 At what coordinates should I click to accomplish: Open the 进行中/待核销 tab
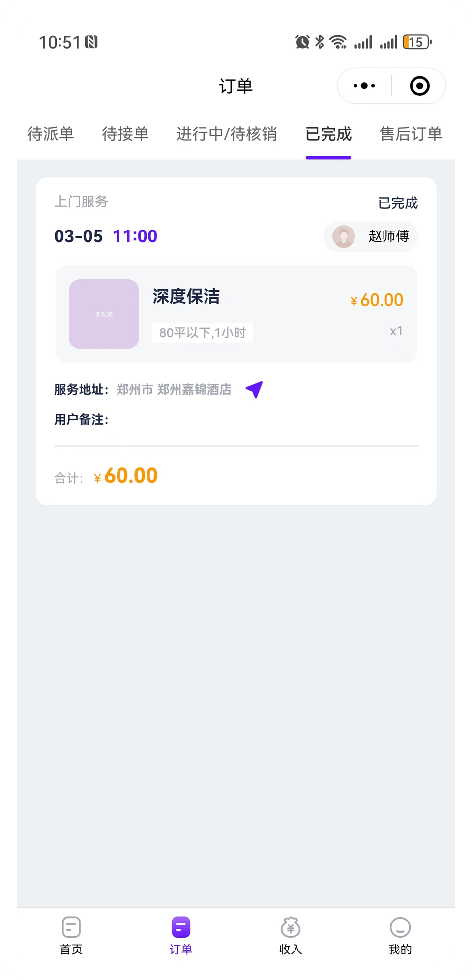227,134
